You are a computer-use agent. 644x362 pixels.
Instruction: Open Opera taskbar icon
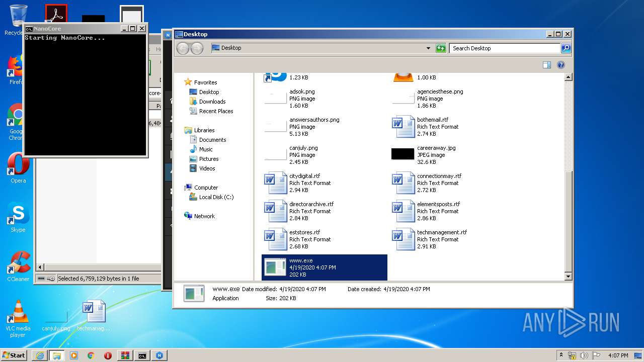point(108,355)
